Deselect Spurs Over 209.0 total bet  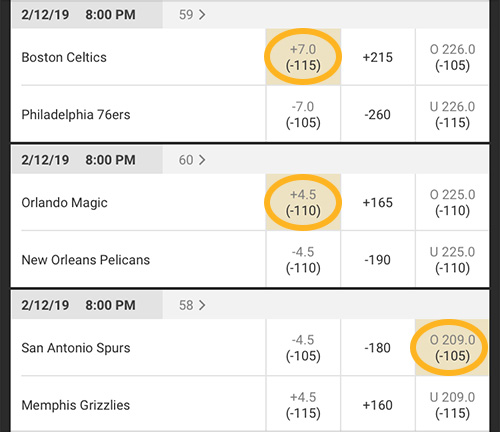pyautogui.click(x=452, y=347)
